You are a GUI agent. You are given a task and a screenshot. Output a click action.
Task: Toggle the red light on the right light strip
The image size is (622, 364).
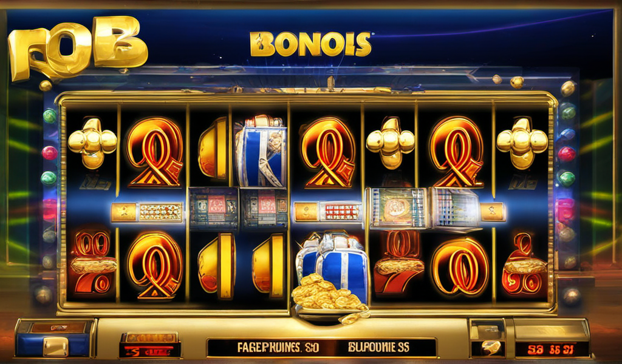coord(567,154)
